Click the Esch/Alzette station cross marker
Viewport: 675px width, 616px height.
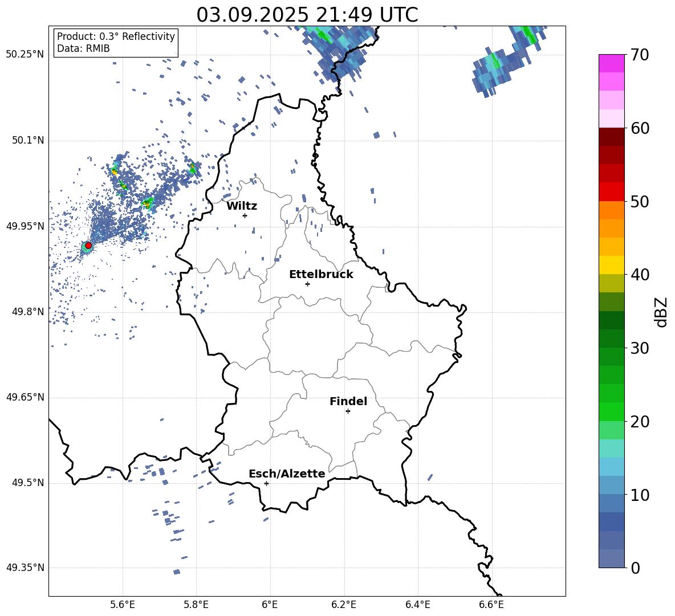(x=266, y=483)
